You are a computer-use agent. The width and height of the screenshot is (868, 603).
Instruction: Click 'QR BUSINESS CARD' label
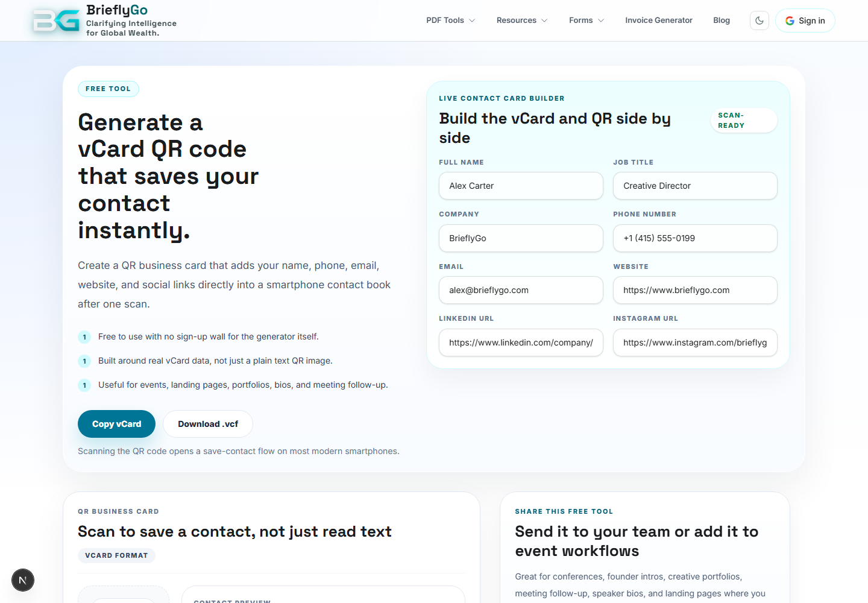(x=118, y=511)
